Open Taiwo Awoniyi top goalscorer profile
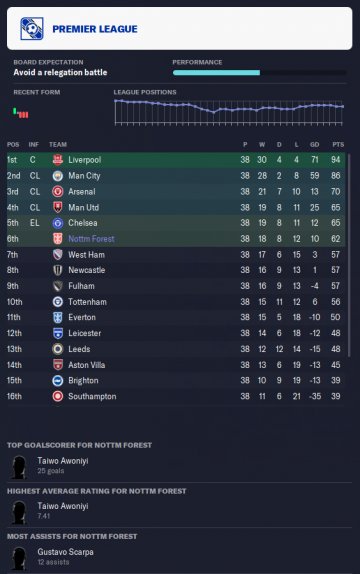 (x=63, y=461)
